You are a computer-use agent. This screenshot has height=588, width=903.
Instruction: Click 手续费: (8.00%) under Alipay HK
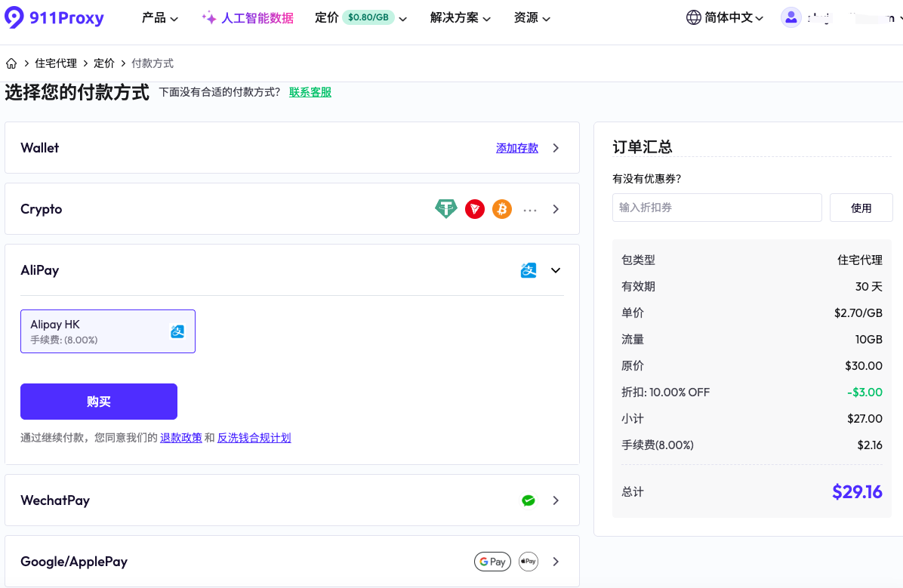coord(64,340)
